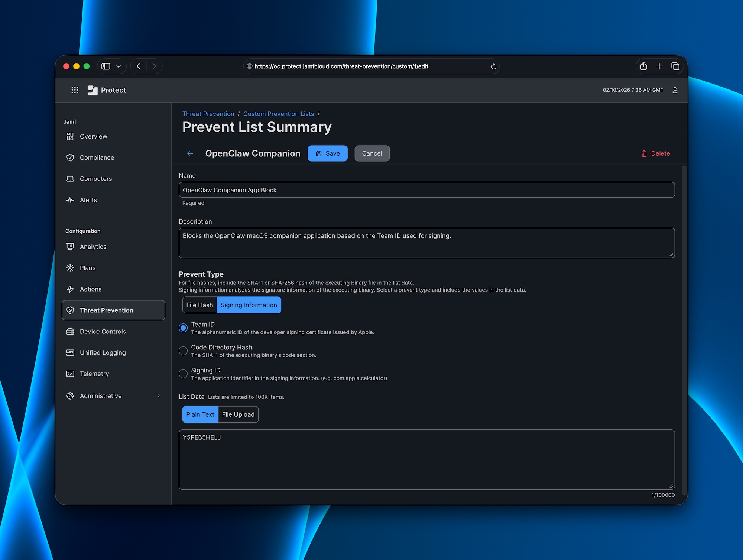Toggle the browser sidebar icon
The image size is (743, 560).
106,66
